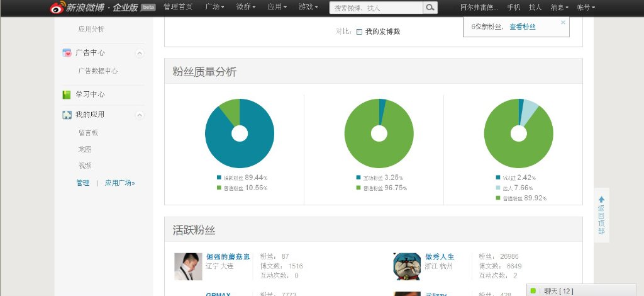Click the green chat status icon

[533, 291]
